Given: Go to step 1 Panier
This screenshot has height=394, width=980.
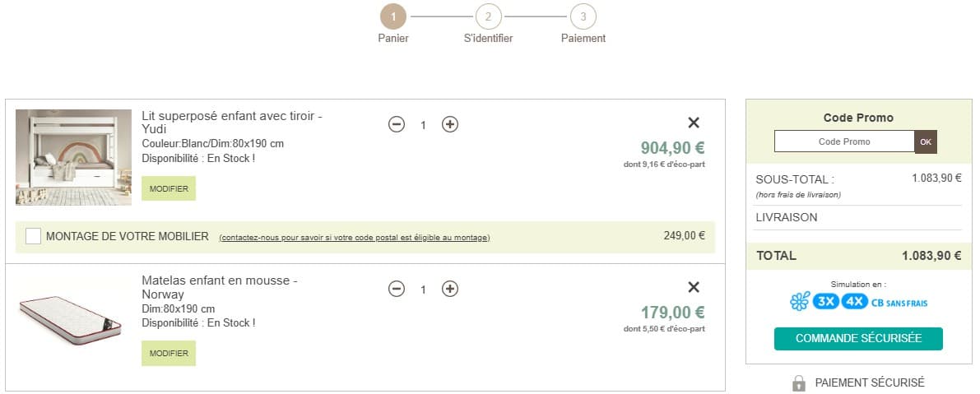Looking at the screenshot, I should [x=393, y=16].
